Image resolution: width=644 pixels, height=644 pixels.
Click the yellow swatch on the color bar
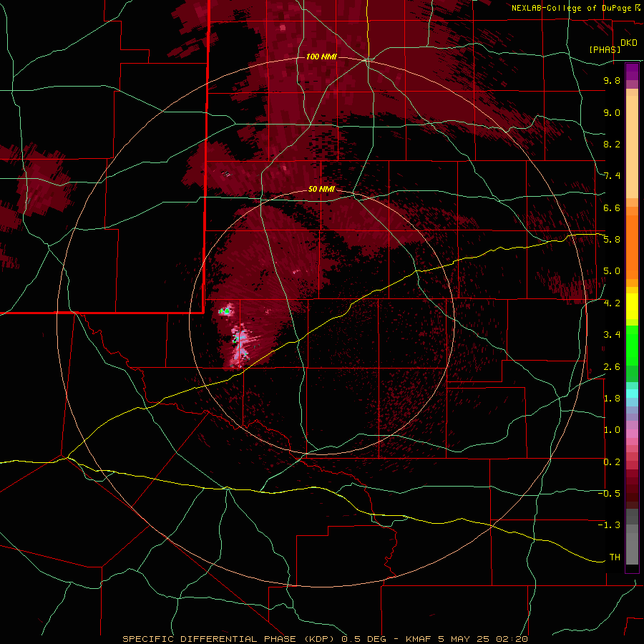point(632,306)
